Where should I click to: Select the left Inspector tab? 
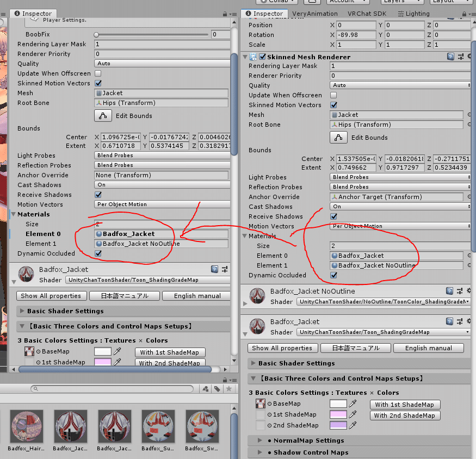[33, 14]
